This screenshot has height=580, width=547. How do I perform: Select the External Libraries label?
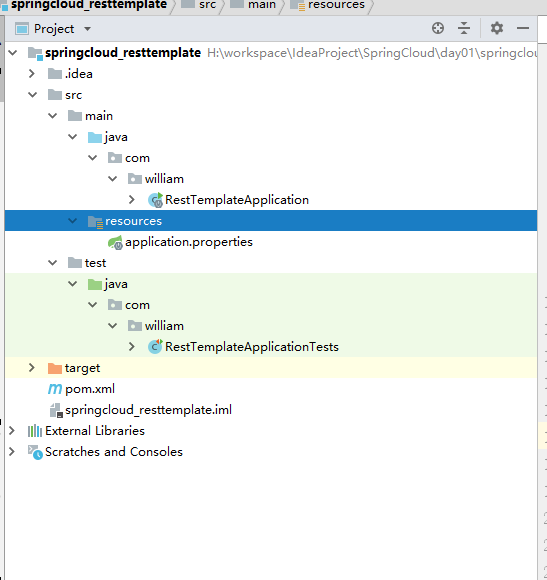[95, 431]
